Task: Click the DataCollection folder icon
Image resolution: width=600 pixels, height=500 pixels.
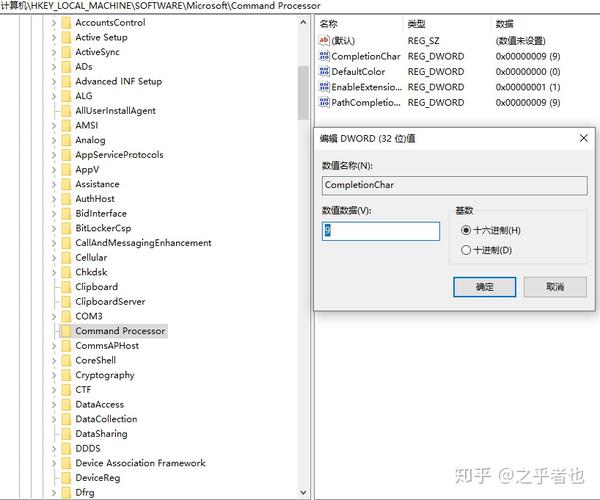Action: [x=66, y=419]
